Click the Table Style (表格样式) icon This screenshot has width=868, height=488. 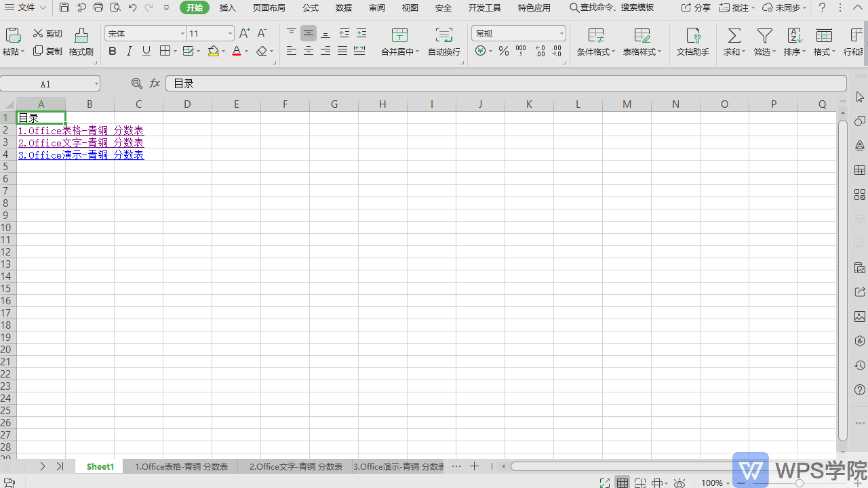tap(642, 35)
